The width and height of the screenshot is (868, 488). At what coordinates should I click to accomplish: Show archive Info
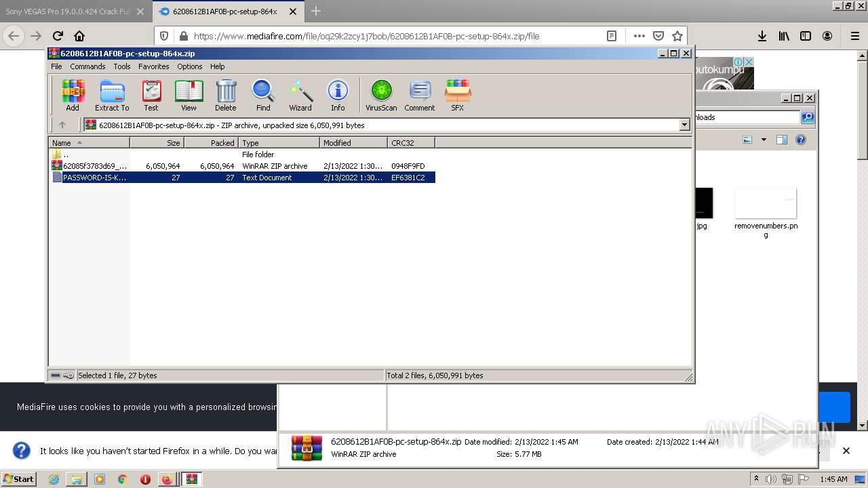[338, 95]
